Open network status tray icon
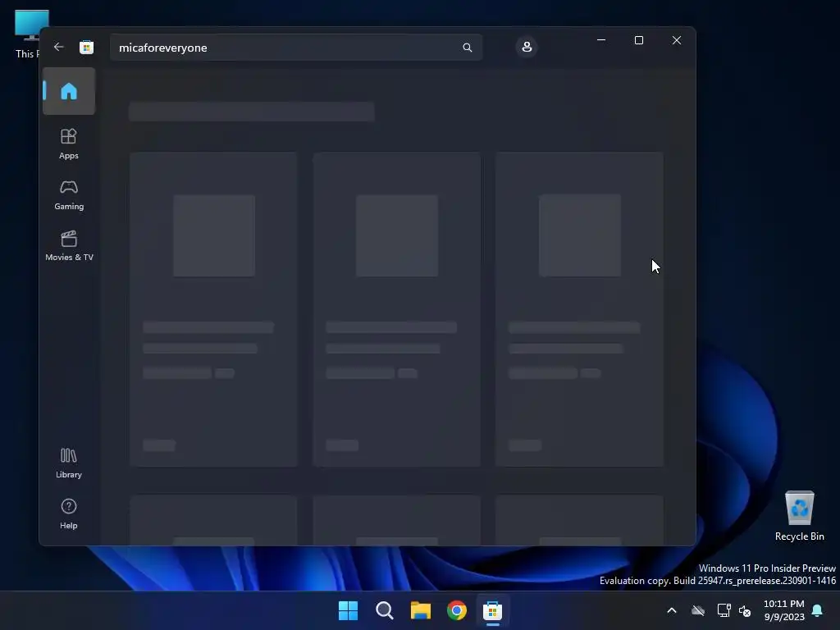This screenshot has height=630, width=840. 724,610
